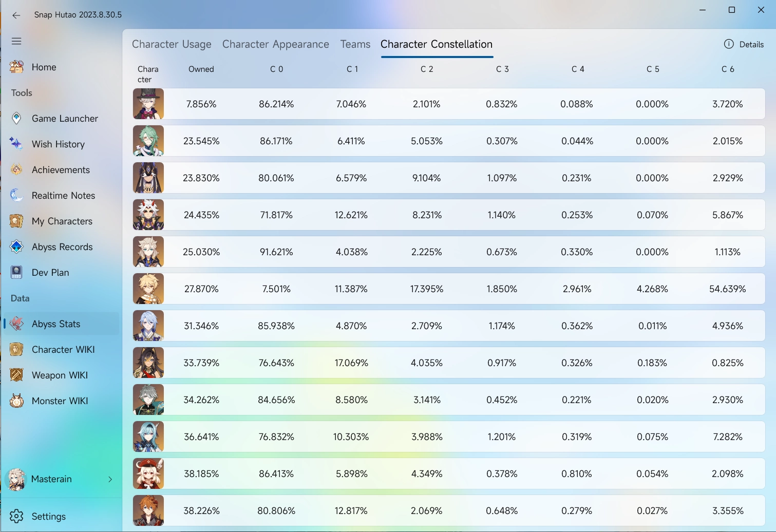Expand the Masterain account chevron
The image size is (776, 532).
coord(110,479)
